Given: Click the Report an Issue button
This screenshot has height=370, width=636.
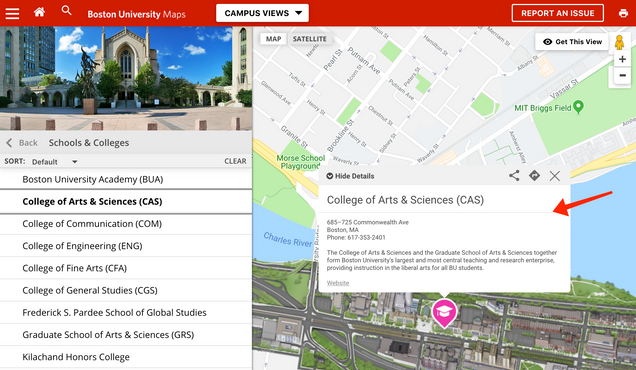Looking at the screenshot, I should coord(558,13).
